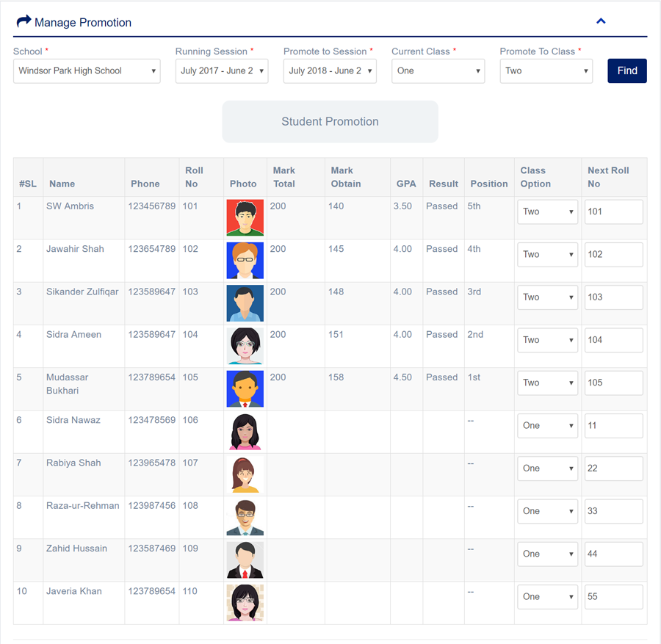This screenshot has height=644, width=661.
Task: Click Next Roll No field showing 101
Action: [x=613, y=212]
